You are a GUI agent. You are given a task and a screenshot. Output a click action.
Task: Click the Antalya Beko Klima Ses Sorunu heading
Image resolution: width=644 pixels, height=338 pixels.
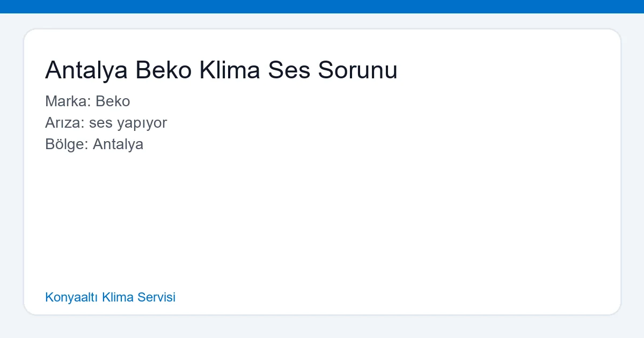[x=221, y=70]
